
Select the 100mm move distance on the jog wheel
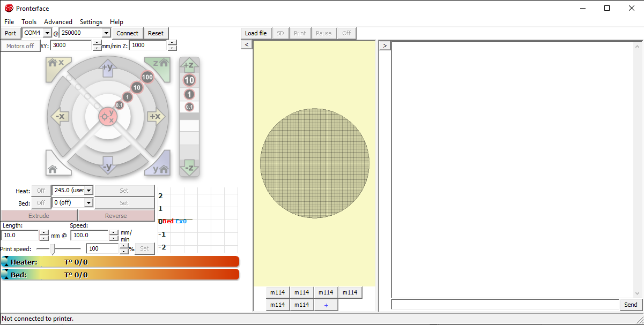click(147, 77)
